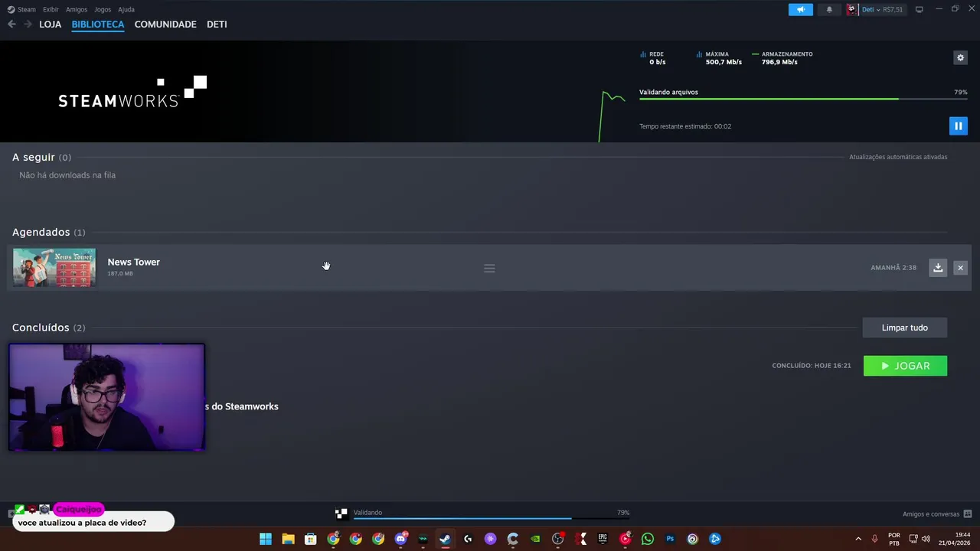Click the Concluídos section header
Image resolution: width=980 pixels, height=551 pixels.
pyautogui.click(x=49, y=328)
